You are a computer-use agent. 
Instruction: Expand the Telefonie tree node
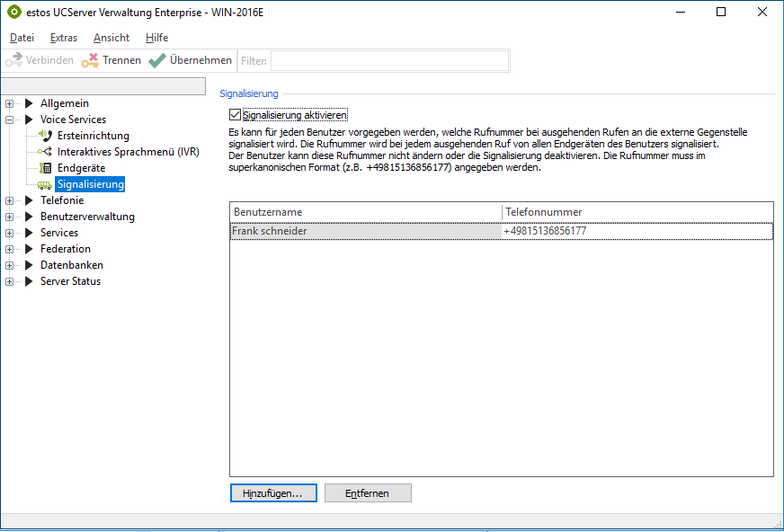coord(10,200)
